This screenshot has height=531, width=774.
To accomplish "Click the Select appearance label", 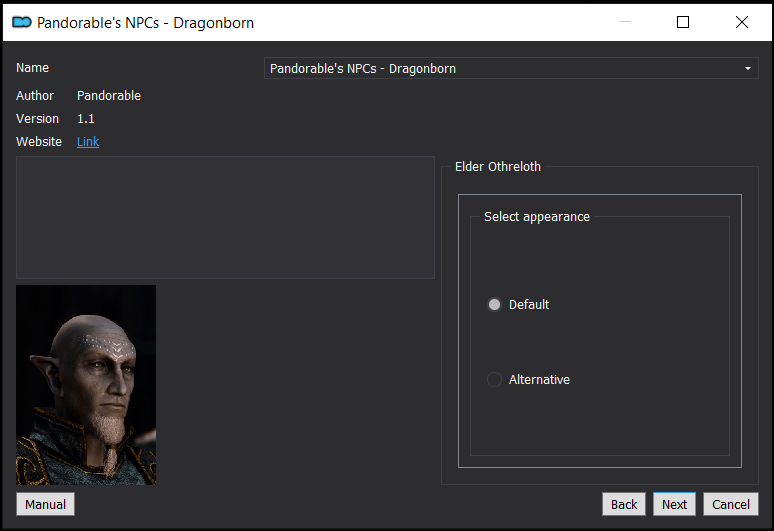I will coord(537,217).
